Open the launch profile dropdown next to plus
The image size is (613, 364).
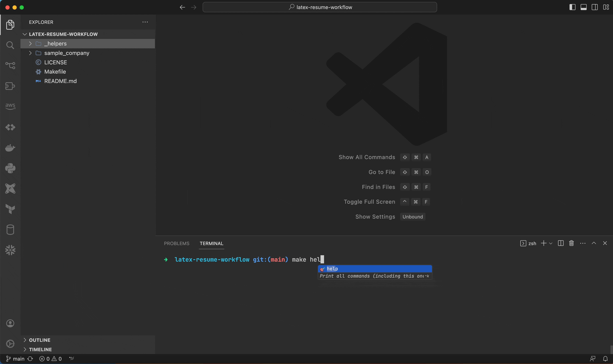(551, 243)
